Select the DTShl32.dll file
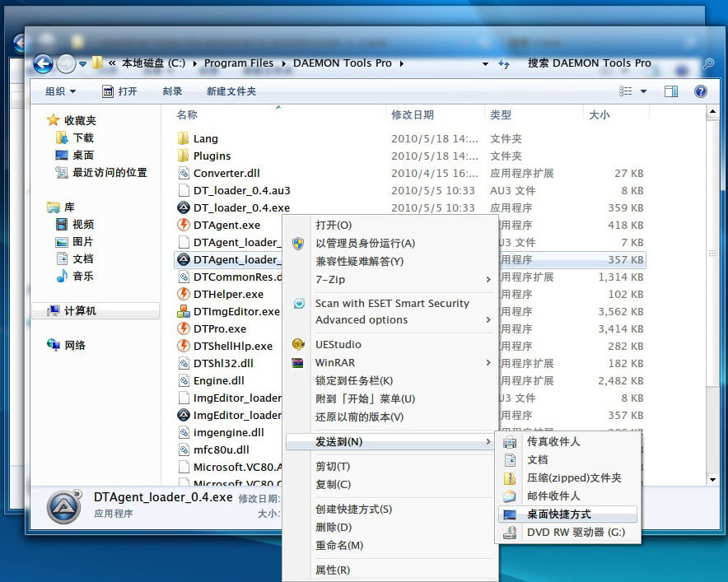Image resolution: width=728 pixels, height=582 pixels. [x=223, y=363]
